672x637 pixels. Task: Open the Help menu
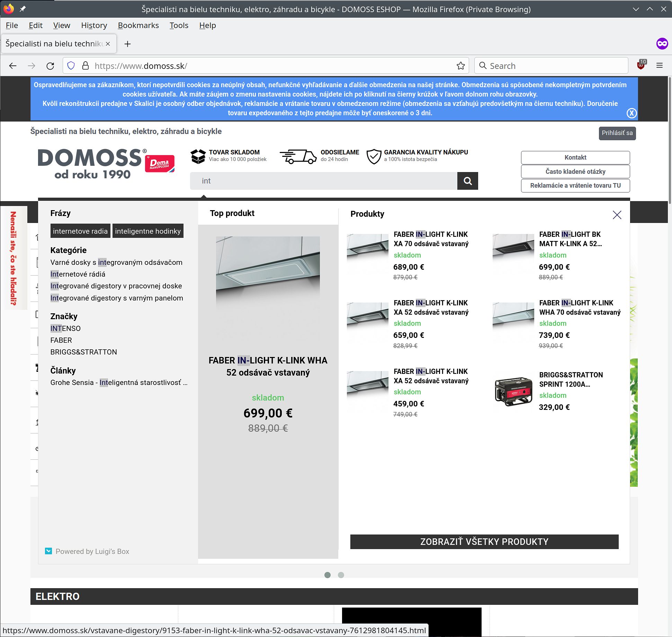click(207, 25)
